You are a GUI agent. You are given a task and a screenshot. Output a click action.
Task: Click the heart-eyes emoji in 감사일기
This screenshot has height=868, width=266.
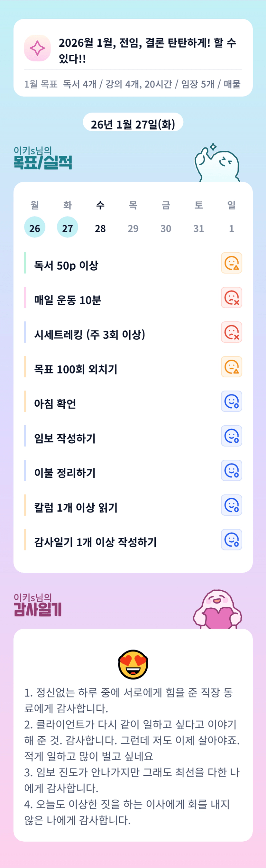(133, 664)
